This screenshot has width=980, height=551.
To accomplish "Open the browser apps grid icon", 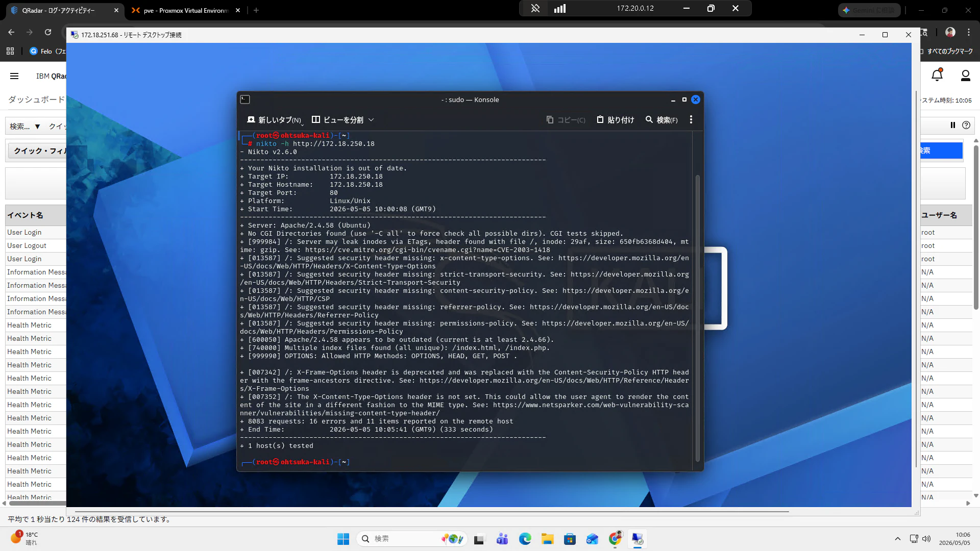I will tap(10, 51).
